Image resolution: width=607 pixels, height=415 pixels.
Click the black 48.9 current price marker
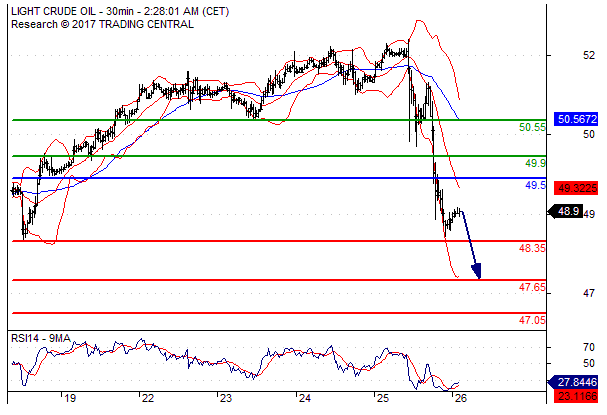tap(566, 211)
